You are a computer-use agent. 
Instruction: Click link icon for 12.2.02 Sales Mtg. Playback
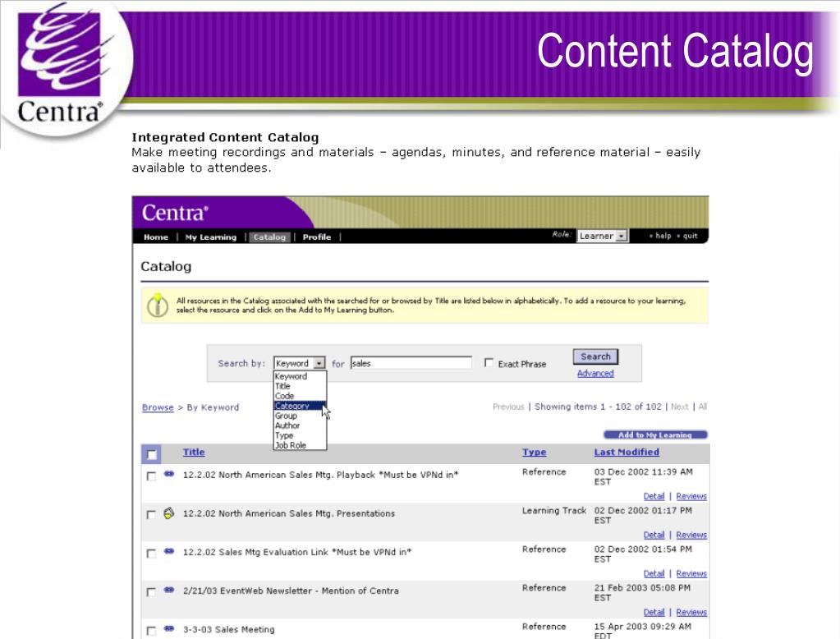coord(169,474)
